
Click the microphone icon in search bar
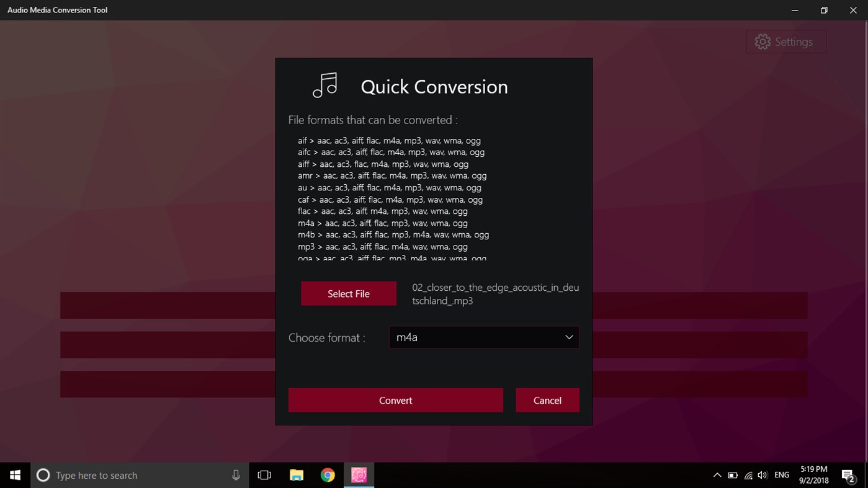point(236,474)
